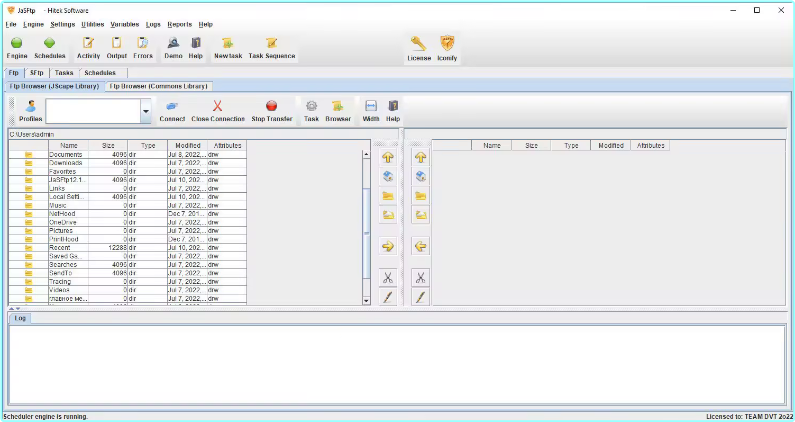
Task: Click the Width icon
Action: [x=371, y=111]
